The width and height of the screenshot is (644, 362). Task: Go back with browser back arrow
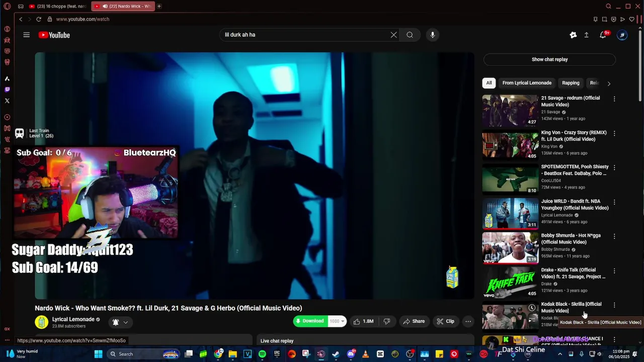(x=21, y=19)
